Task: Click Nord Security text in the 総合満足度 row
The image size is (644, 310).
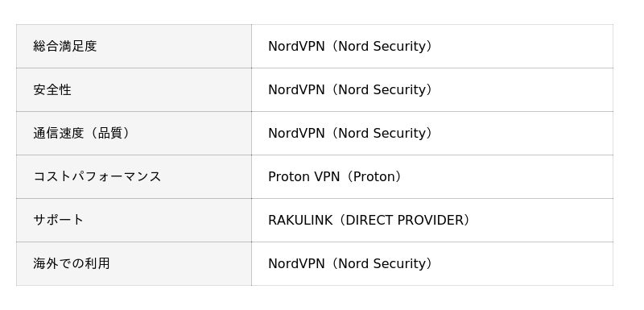Action: 382,47
